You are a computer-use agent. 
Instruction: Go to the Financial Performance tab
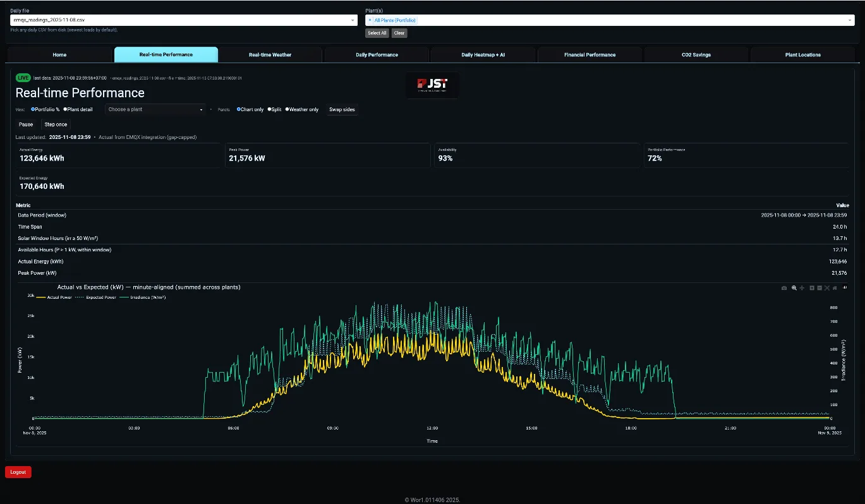click(590, 55)
